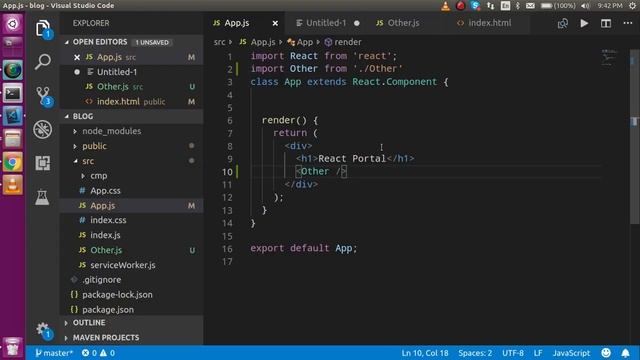Open the Debug view in activity bar

(42, 129)
